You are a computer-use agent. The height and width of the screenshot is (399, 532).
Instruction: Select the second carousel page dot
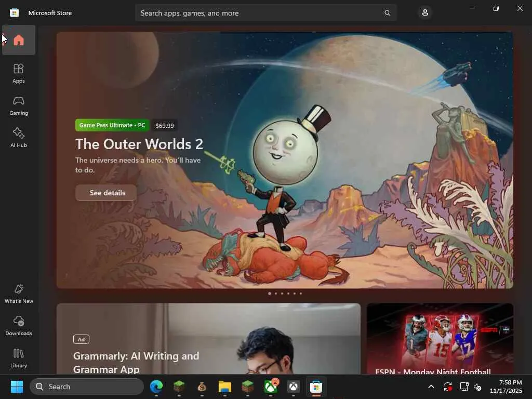point(276,294)
